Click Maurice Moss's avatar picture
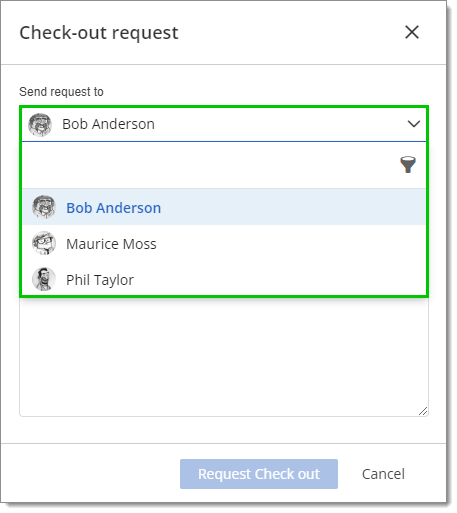Image resolution: width=457 pixels, height=513 pixels. [44, 243]
